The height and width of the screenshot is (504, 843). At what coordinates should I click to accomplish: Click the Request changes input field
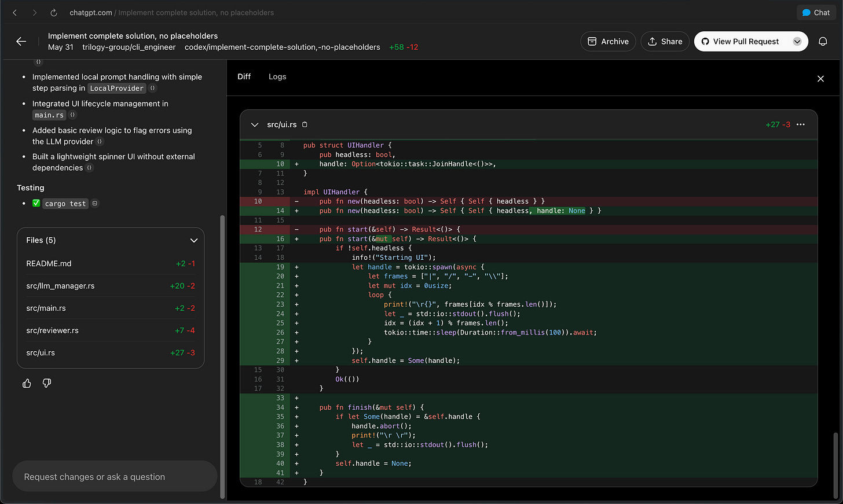tap(115, 477)
